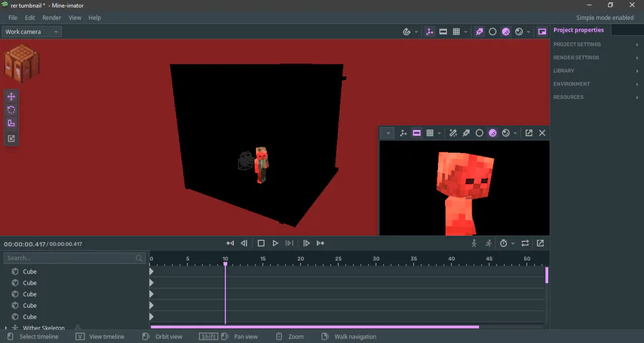
Task: Select the Project properties tab
Action: [578, 30]
